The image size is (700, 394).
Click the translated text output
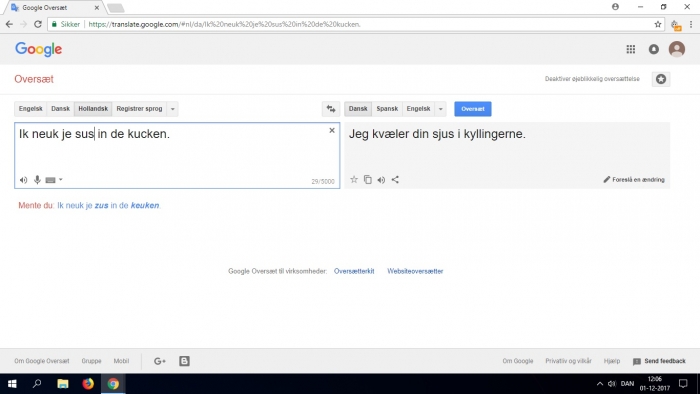[437, 134]
